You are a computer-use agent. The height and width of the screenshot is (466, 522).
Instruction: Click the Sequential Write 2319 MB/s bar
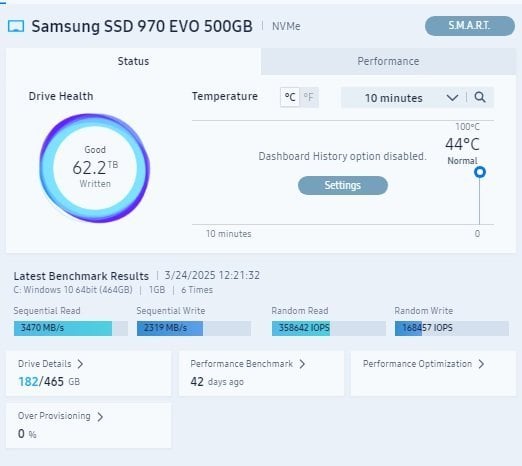pyautogui.click(x=194, y=328)
